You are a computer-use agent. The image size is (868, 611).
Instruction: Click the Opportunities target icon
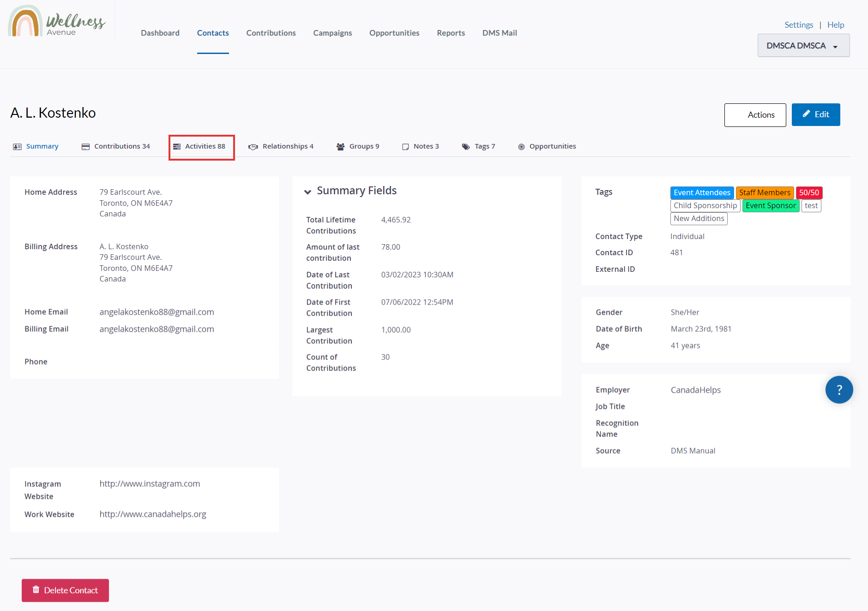pyautogui.click(x=521, y=147)
